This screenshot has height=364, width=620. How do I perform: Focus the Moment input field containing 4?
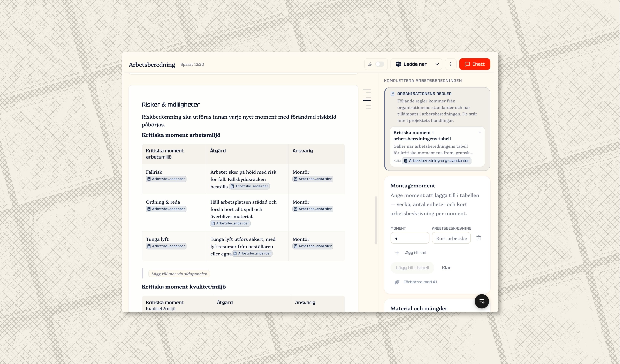point(410,238)
